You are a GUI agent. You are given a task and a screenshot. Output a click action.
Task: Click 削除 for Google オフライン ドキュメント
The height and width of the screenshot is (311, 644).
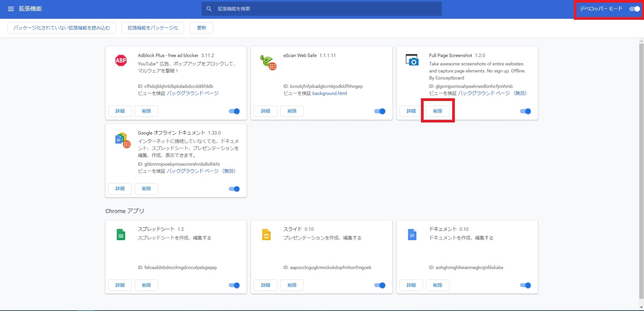click(146, 189)
